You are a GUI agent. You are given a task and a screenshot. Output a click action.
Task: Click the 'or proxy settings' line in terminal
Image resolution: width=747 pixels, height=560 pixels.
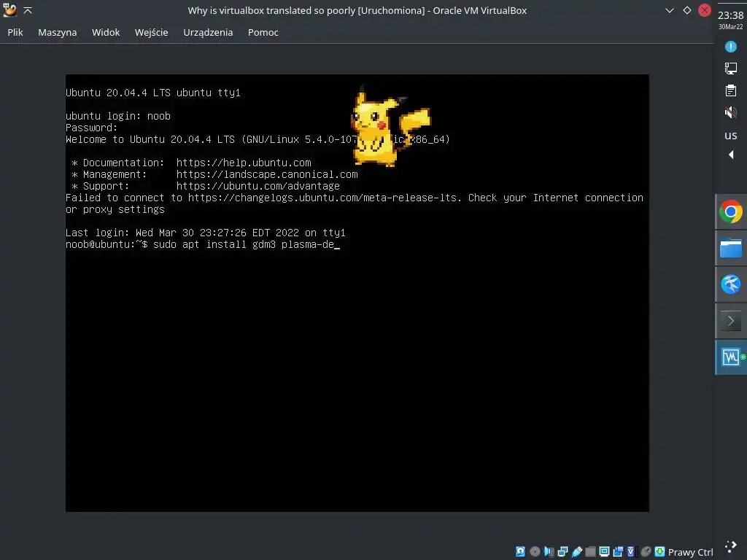tap(115, 209)
